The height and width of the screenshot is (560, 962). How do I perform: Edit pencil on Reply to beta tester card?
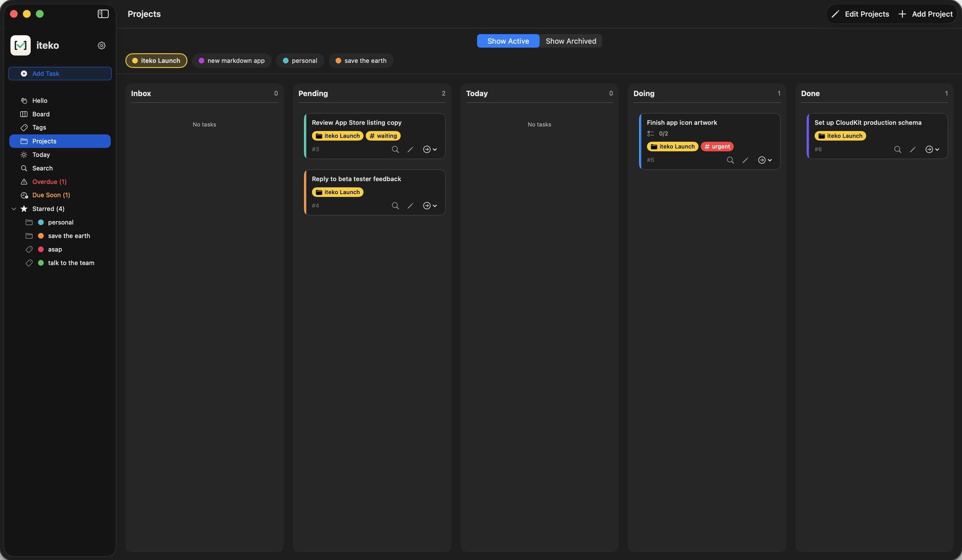(x=410, y=206)
